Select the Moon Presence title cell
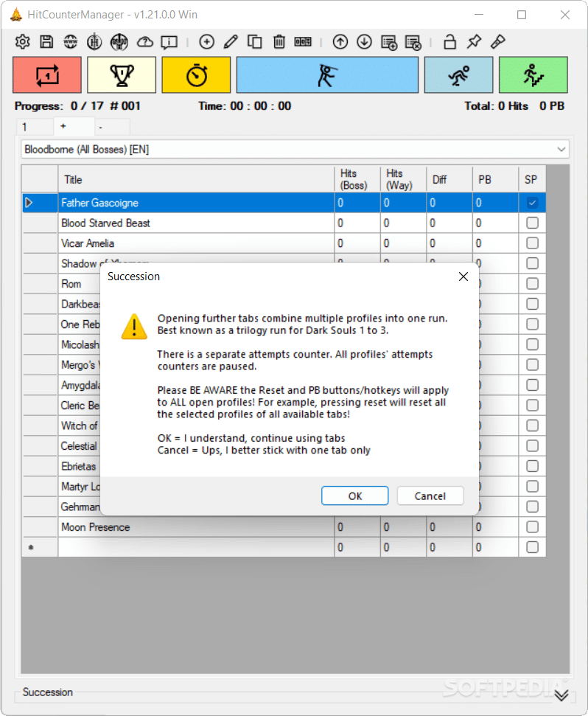Viewport: 588px width, 716px height. [x=196, y=527]
